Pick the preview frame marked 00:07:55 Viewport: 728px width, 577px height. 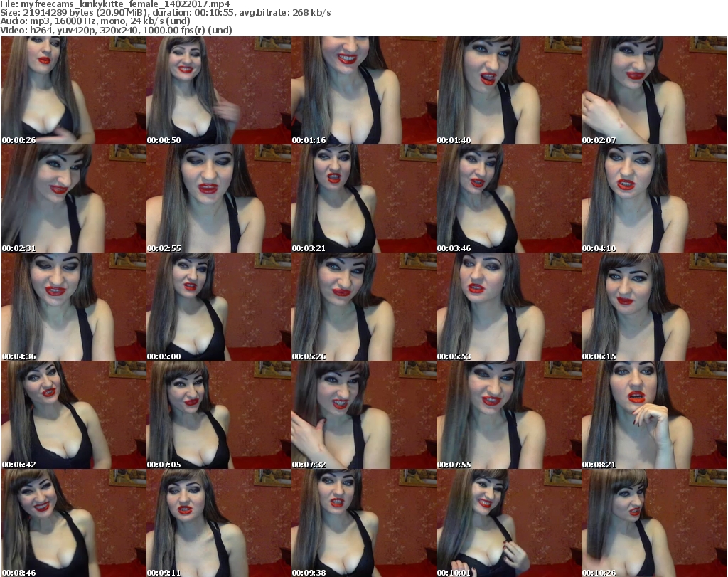(509, 415)
